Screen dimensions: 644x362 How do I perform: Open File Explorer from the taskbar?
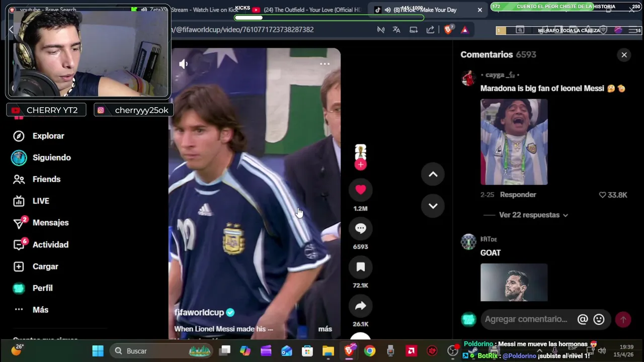coord(328,351)
